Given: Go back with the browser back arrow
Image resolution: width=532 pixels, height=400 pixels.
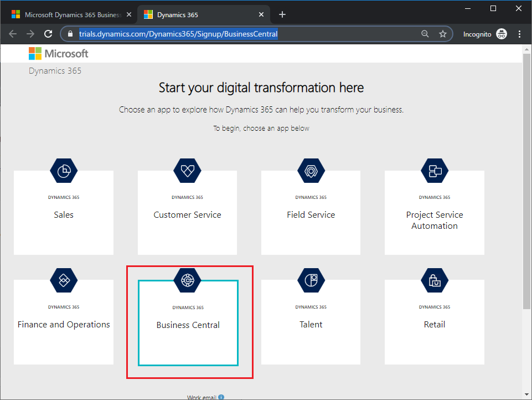Looking at the screenshot, I should click(13, 34).
